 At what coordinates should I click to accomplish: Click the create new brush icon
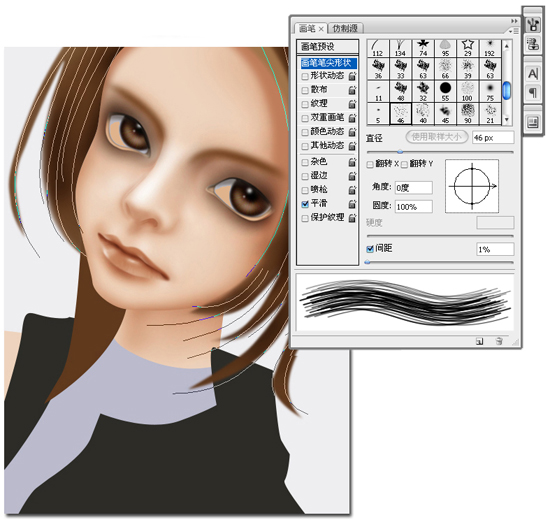click(479, 341)
